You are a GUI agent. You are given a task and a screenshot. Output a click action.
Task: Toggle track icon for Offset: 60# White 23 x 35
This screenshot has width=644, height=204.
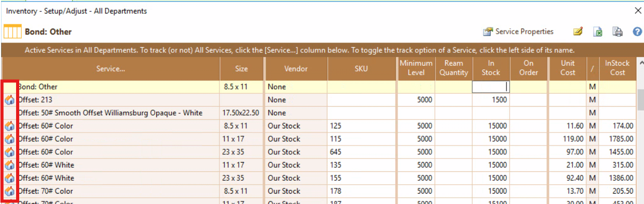[x=9, y=178]
